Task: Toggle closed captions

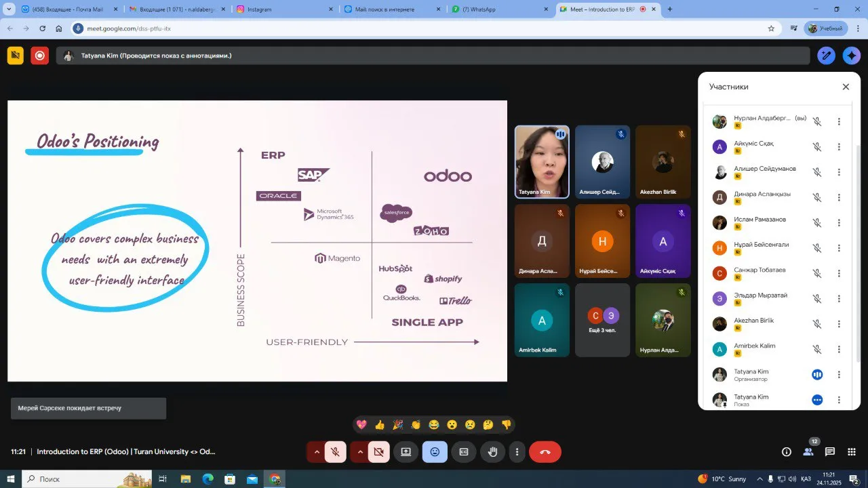Action: (x=464, y=451)
